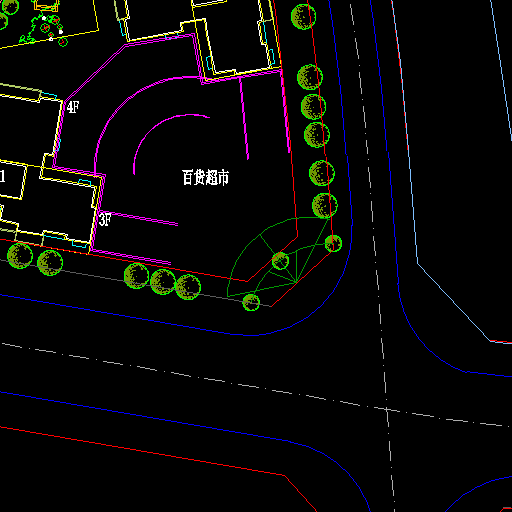Click the middle tree of the three clustered trees
Viewport: 512px width, 512px height.
pyautogui.click(x=163, y=282)
